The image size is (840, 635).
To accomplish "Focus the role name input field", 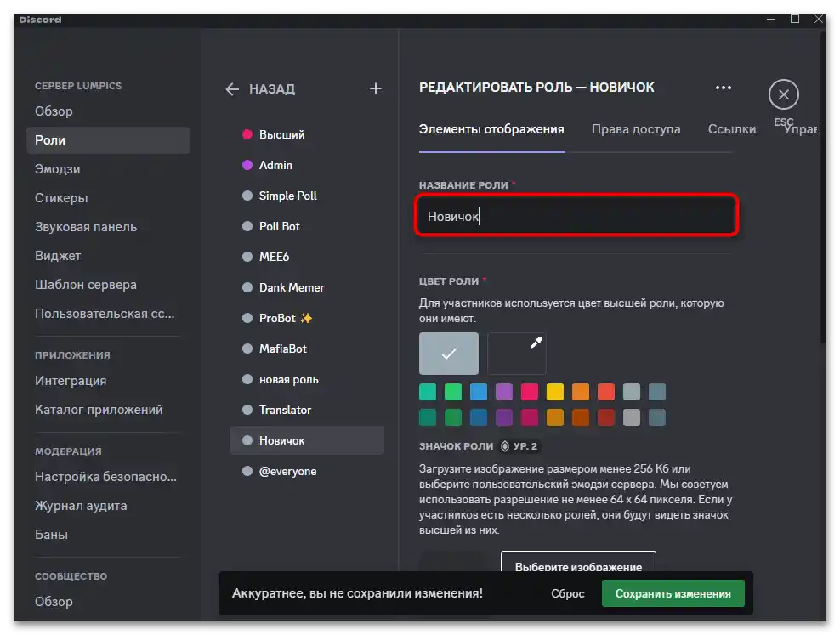I will (576, 216).
